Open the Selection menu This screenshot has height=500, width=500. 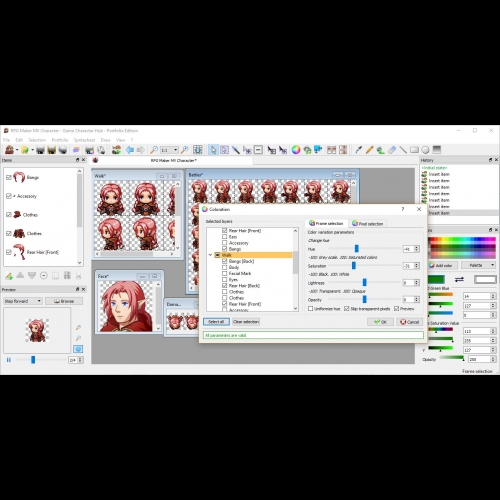[x=37, y=140]
